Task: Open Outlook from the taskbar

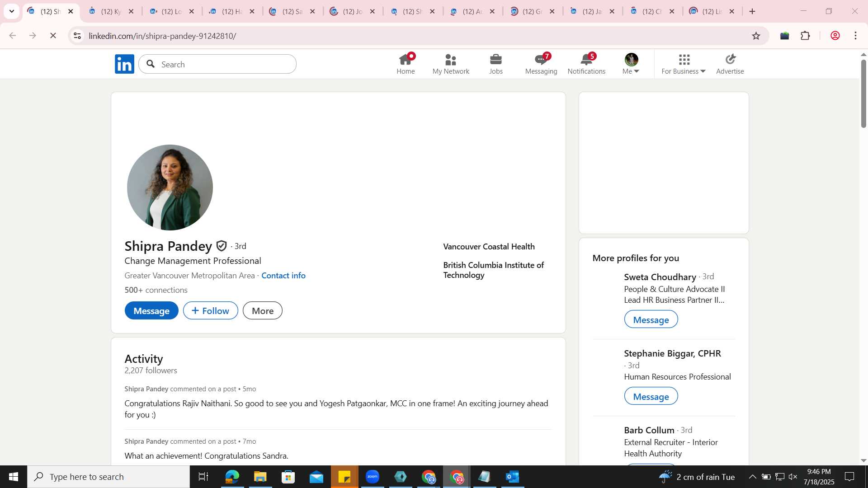Action: point(513,477)
